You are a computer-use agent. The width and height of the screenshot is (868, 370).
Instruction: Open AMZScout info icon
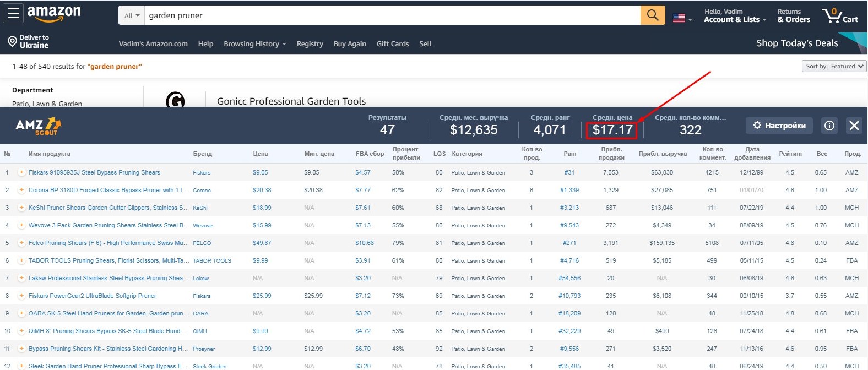(829, 126)
